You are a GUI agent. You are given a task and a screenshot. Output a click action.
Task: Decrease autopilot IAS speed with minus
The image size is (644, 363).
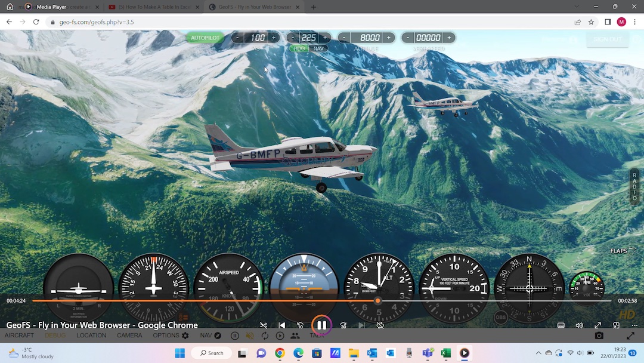point(237,38)
